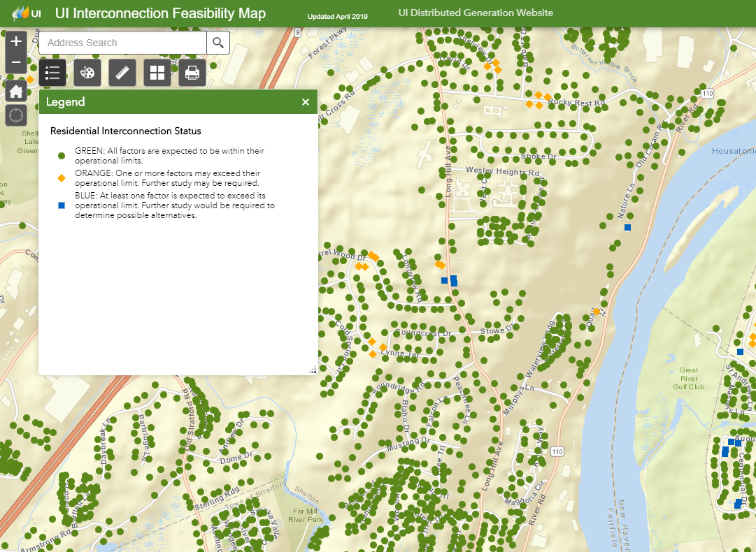Click the Route 8 highway shield
The image size is (756, 552).
click(x=297, y=32)
